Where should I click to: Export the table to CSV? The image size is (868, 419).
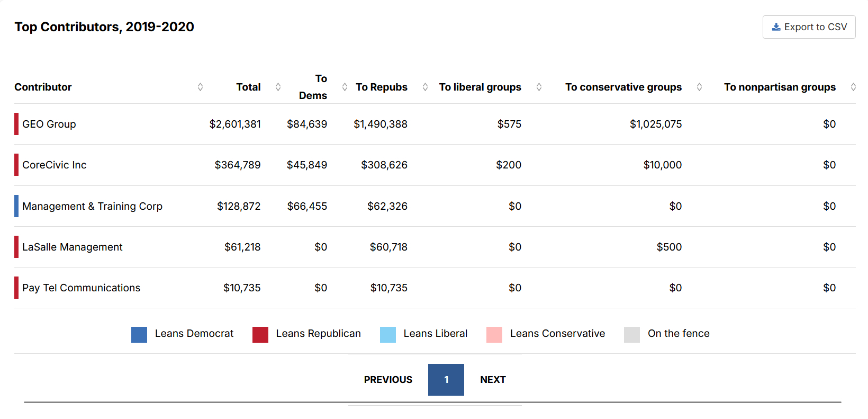(x=809, y=27)
